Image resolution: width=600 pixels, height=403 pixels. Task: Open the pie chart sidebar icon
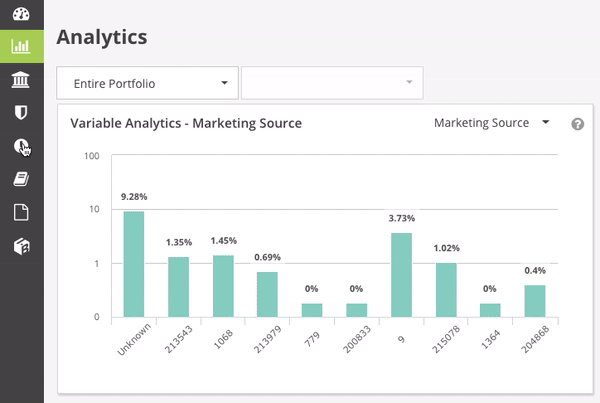coord(21,146)
